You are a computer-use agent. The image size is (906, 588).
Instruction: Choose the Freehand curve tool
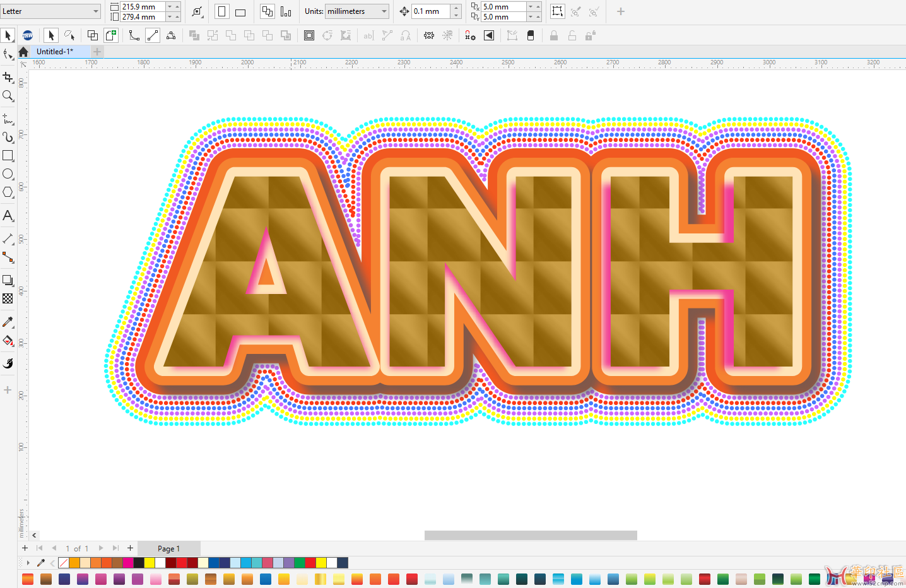click(8, 119)
